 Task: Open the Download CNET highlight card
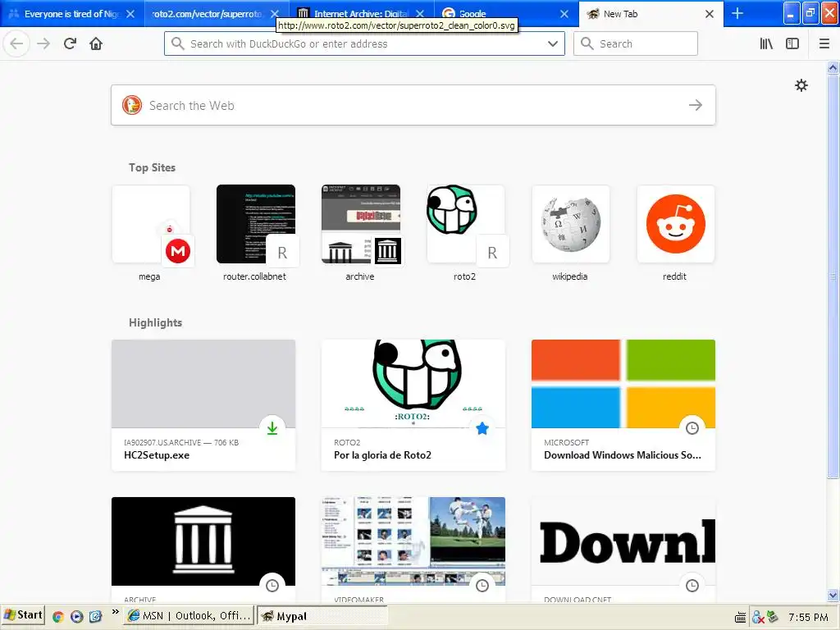click(623, 549)
